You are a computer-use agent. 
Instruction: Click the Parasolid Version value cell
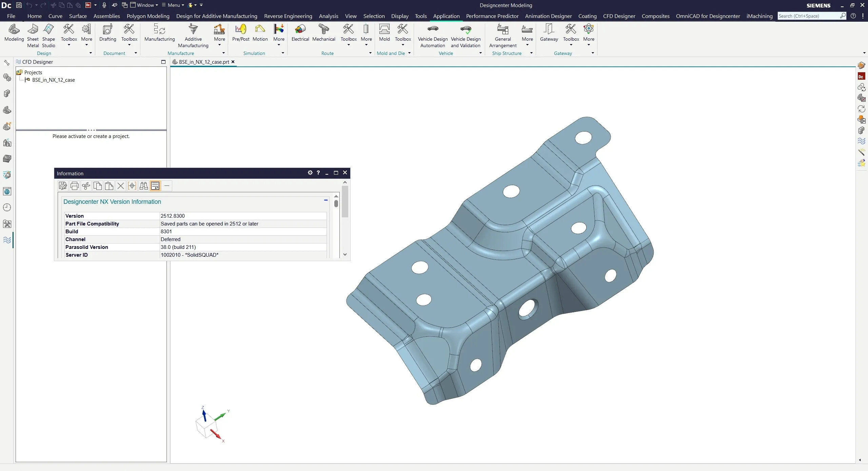click(243, 247)
